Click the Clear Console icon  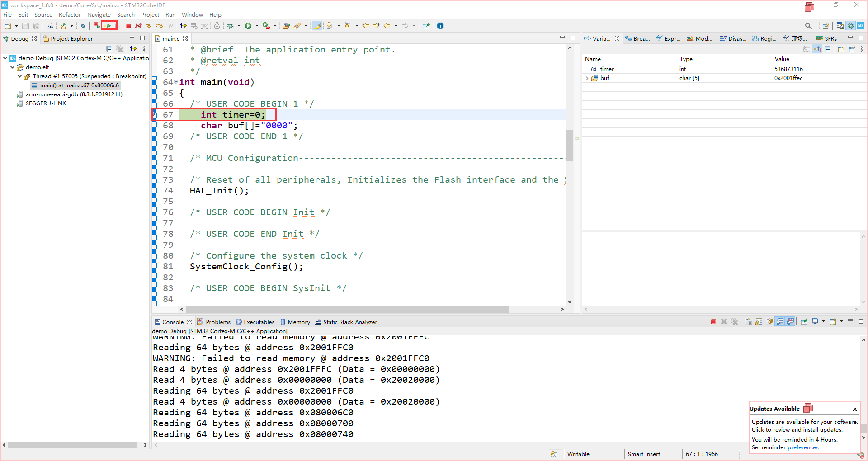point(748,321)
